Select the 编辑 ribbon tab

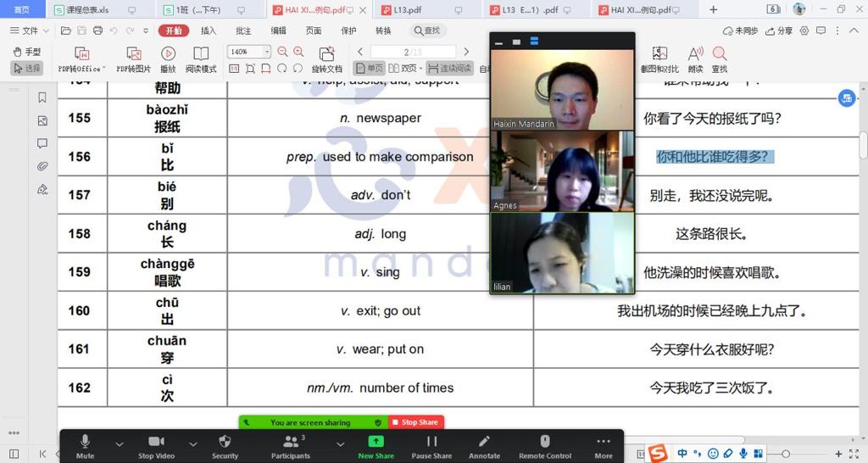[x=278, y=31]
